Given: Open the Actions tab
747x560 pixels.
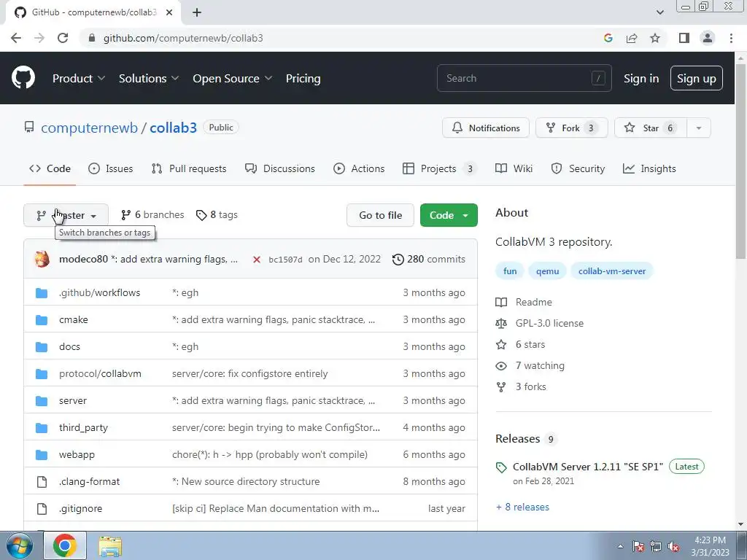Looking at the screenshot, I should tap(359, 168).
